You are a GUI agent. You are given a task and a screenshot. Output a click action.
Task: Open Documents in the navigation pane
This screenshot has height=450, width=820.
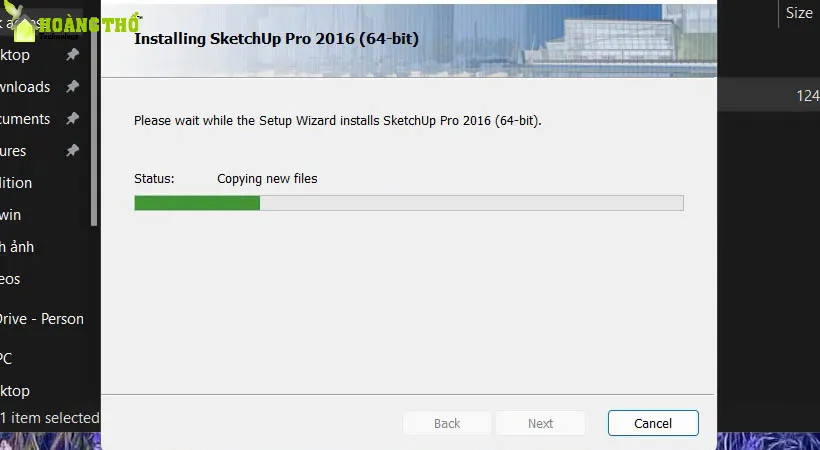click(26, 119)
